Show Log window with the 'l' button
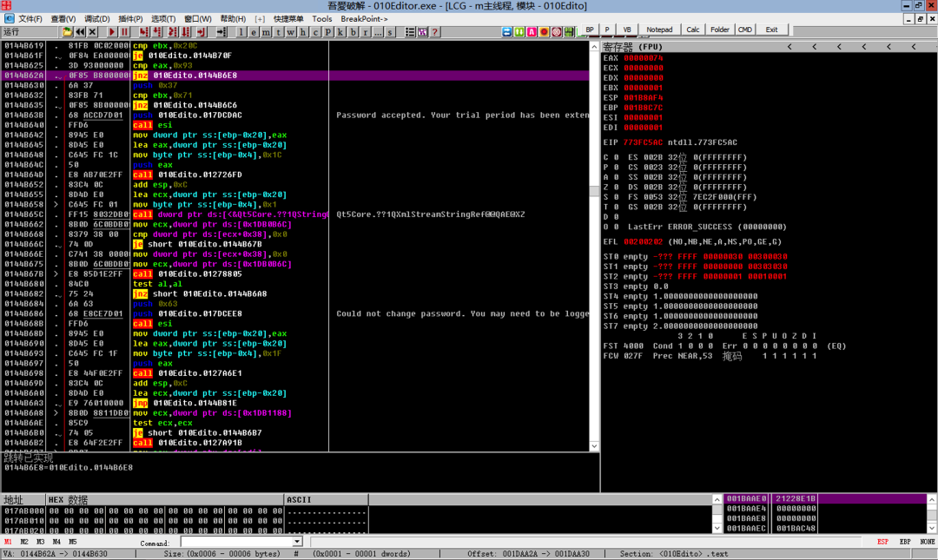This screenshot has height=560, width=938. point(241,32)
